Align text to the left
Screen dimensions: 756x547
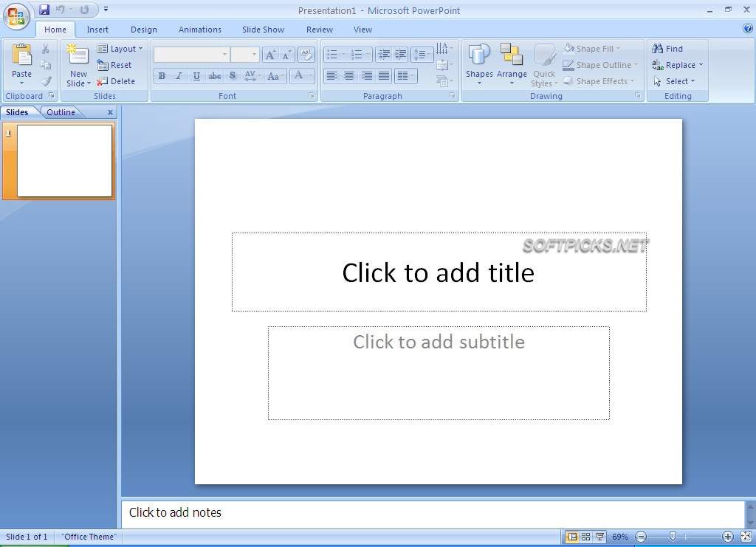[331, 75]
